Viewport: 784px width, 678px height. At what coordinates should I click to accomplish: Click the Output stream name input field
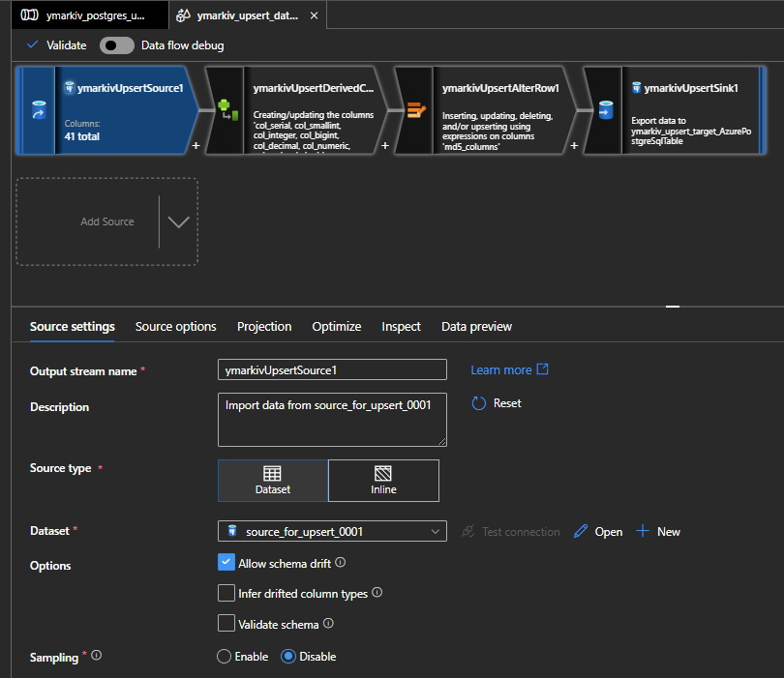click(x=333, y=369)
